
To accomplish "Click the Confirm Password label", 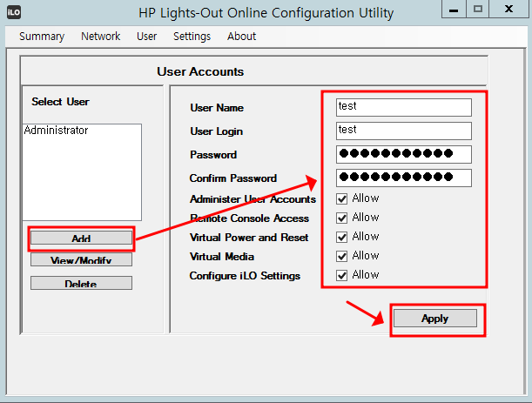I will (233, 178).
